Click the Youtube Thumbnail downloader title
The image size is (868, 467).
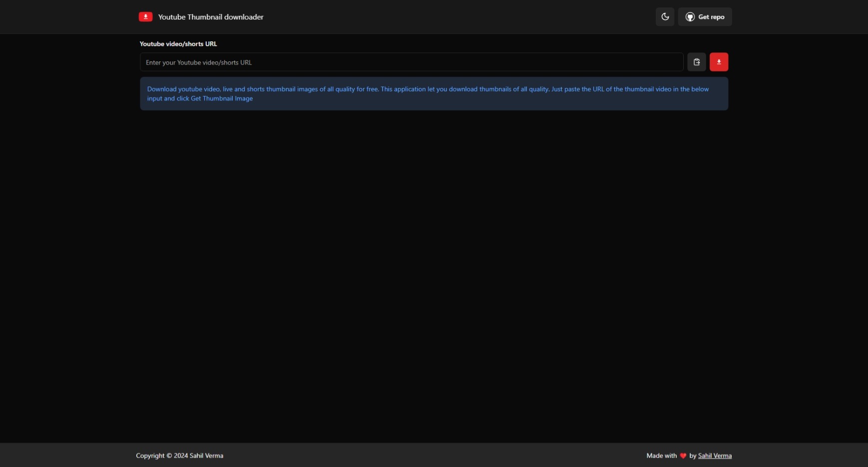(x=211, y=17)
